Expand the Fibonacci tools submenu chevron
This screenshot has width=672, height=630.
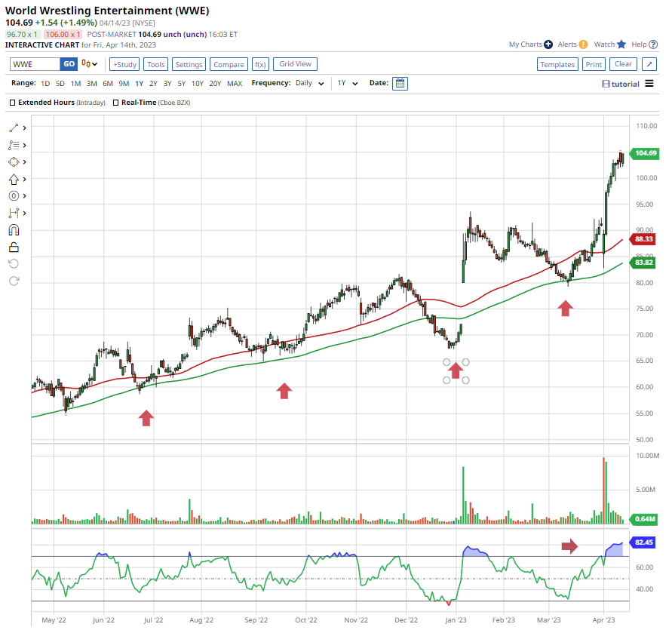pos(24,146)
